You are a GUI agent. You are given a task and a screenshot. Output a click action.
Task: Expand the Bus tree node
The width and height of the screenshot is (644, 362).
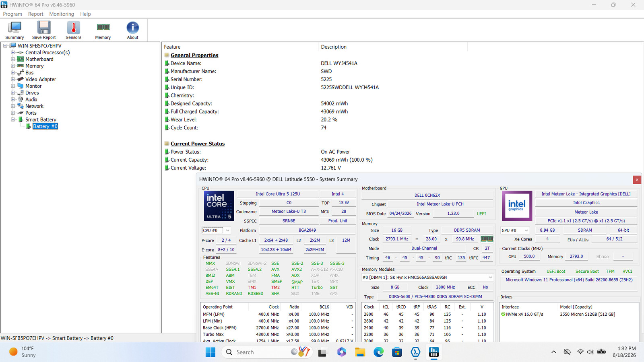click(x=13, y=73)
